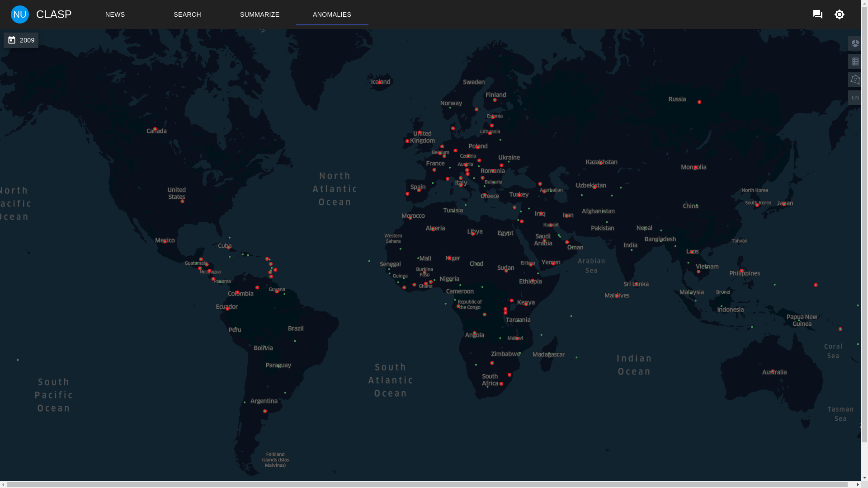Select the ANOMALIES tab

point(332,14)
